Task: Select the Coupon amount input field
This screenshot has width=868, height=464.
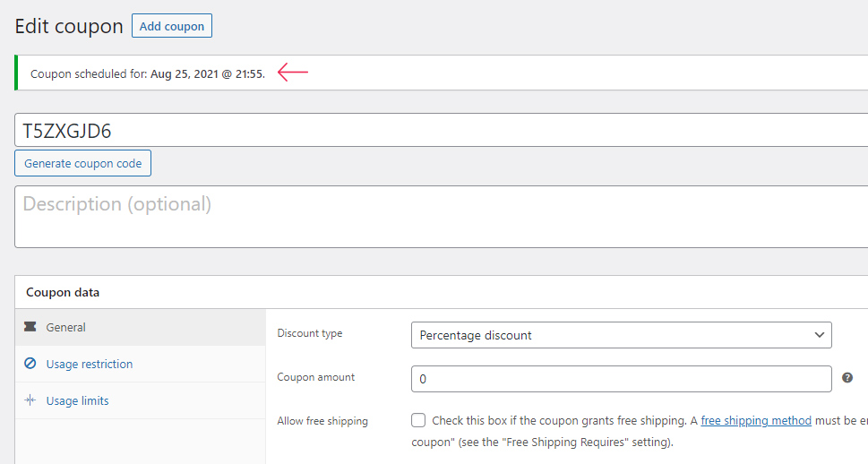Action: (x=621, y=379)
